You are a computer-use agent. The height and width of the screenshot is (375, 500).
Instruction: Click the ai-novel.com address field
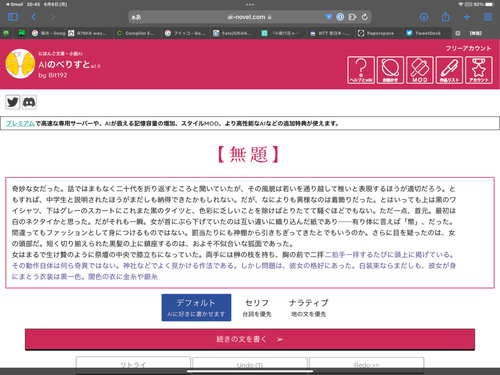pyautogui.click(x=250, y=17)
